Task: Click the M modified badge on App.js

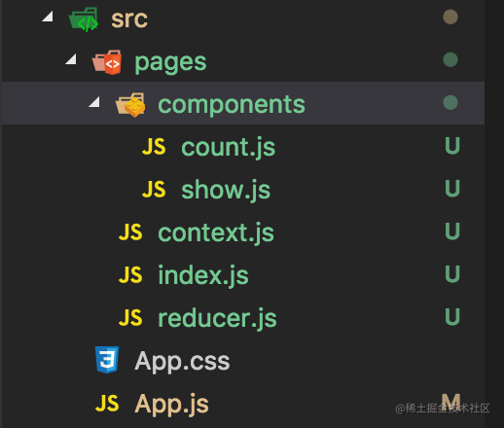Action: click(451, 403)
